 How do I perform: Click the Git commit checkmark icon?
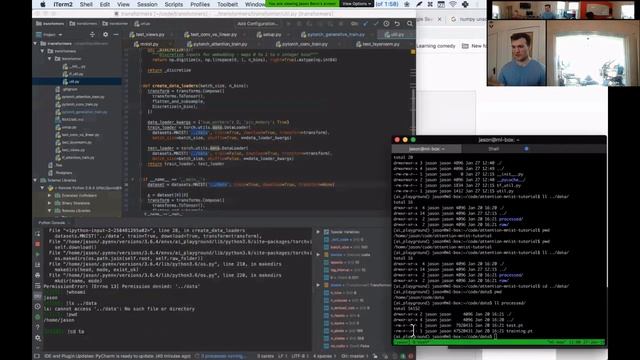pos(376,24)
